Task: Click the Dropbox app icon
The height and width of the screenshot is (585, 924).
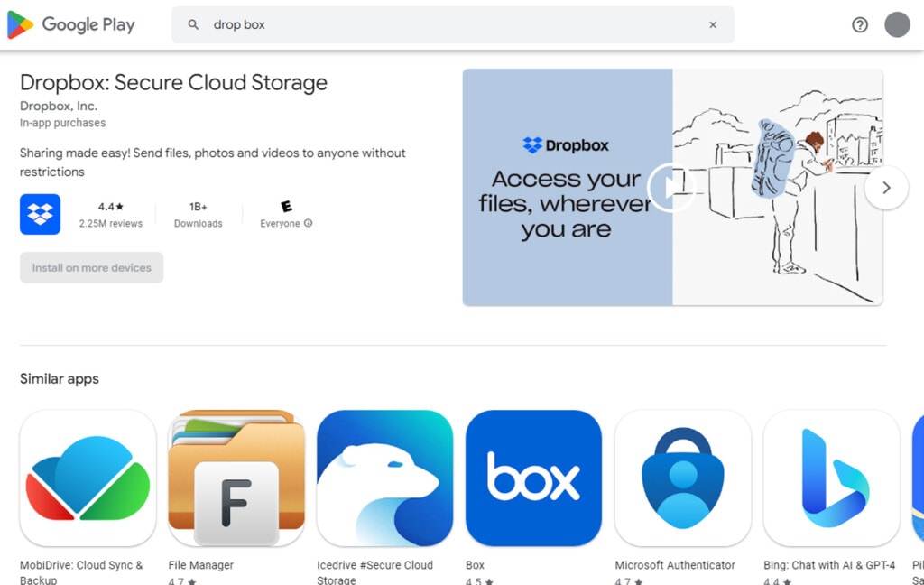Action: click(x=40, y=214)
